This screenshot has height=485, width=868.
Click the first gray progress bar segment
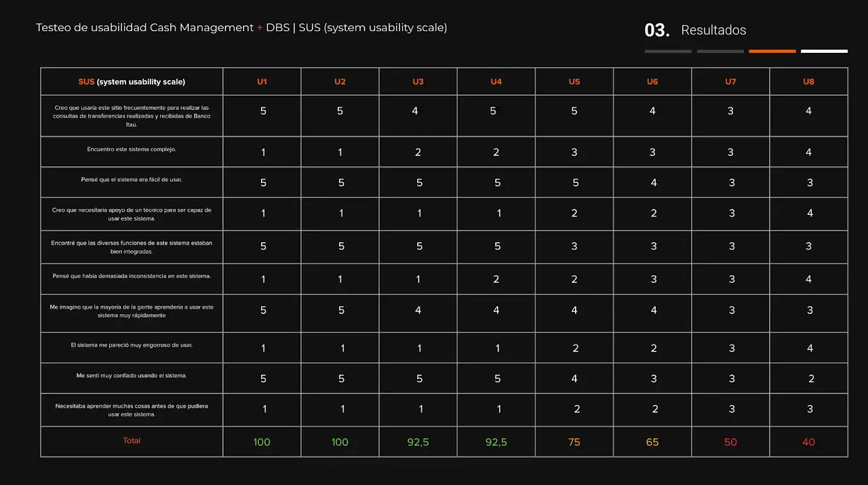pyautogui.click(x=668, y=51)
